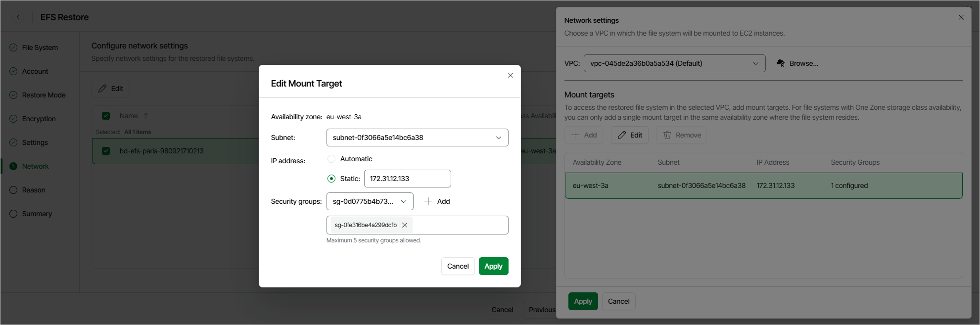The image size is (980, 325).
Task: Click the Add plus icon under Mount targets
Action: [575, 135]
